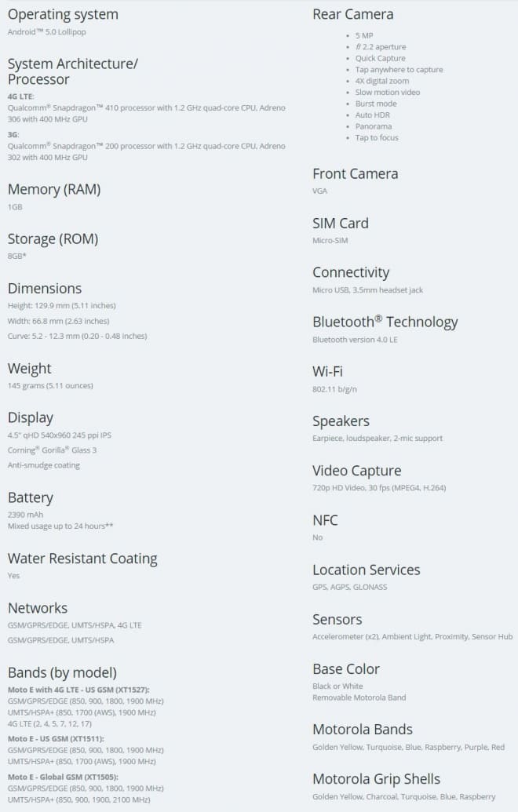The width and height of the screenshot is (518, 812).
Task: Click the SIM Card heading
Action: [340, 223]
